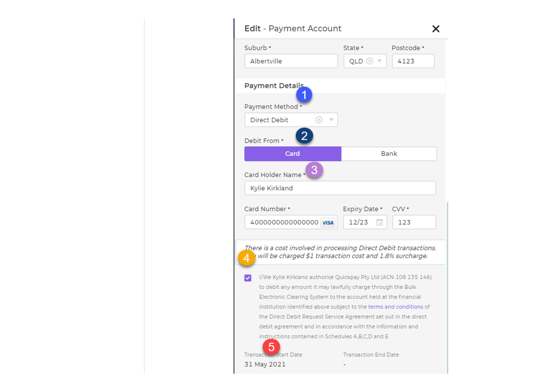The width and height of the screenshot is (555, 392).
Task: Uncheck the direct debit authorisation checkbox
Action: coord(248,278)
